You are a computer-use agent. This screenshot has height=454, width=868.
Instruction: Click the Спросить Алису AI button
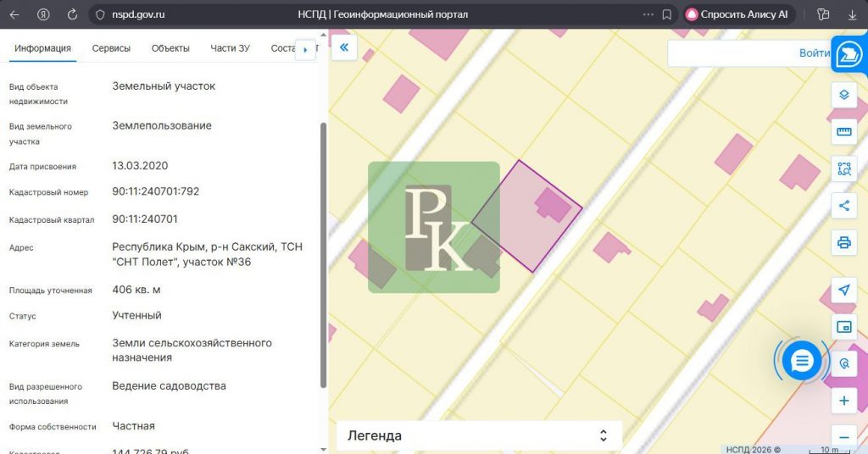click(736, 14)
